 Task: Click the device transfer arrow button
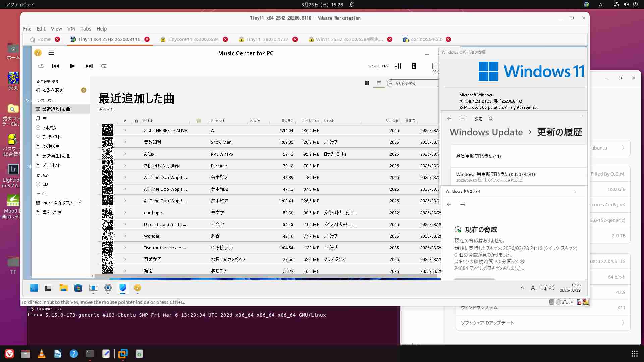pyautogui.click(x=84, y=90)
